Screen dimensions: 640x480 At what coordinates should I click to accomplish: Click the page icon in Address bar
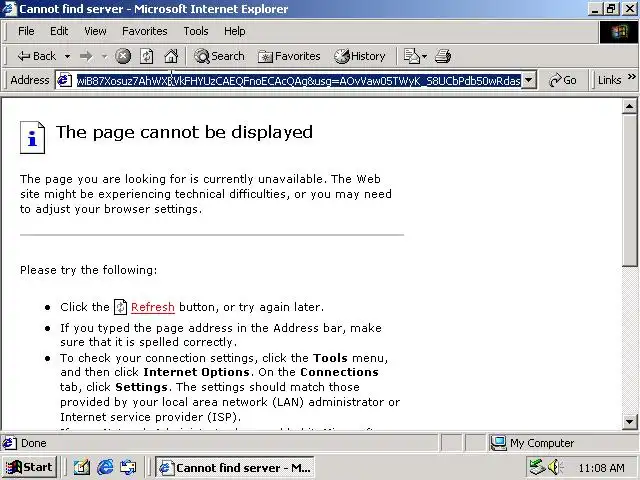pos(64,80)
